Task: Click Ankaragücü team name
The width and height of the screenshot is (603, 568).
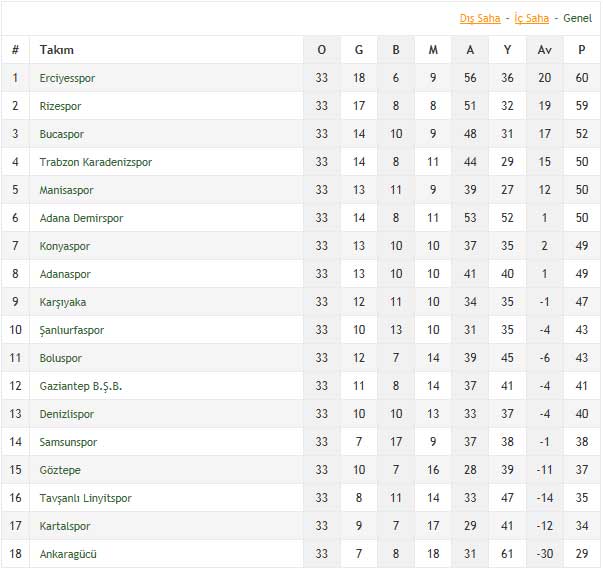Action: (68, 554)
